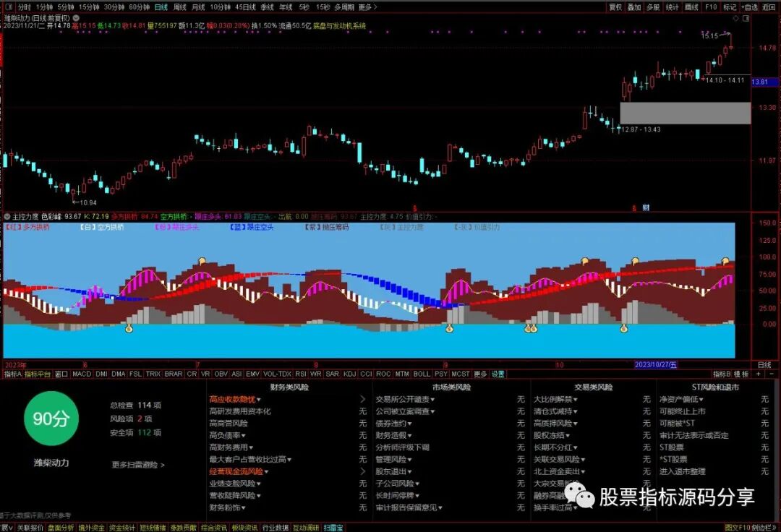781x532 pixels.
Task: Open the 板块资讯 bottom tab
Action: (x=244, y=528)
